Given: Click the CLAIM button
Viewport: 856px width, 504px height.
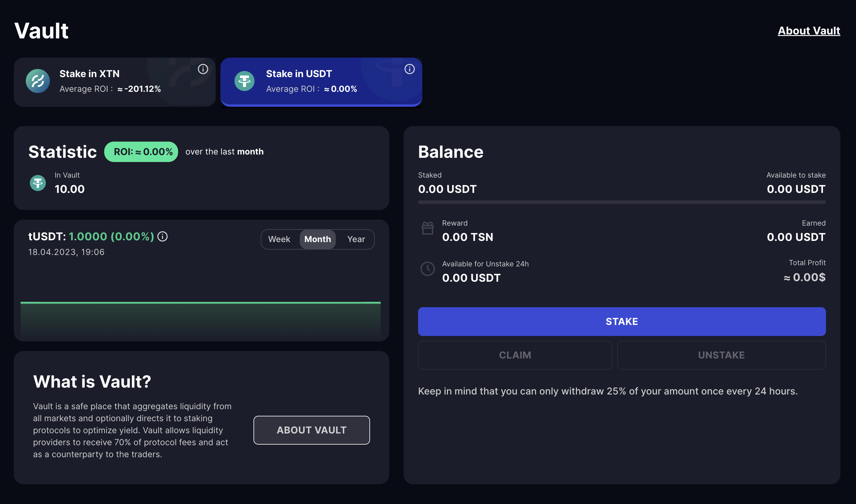Looking at the screenshot, I should click(515, 355).
